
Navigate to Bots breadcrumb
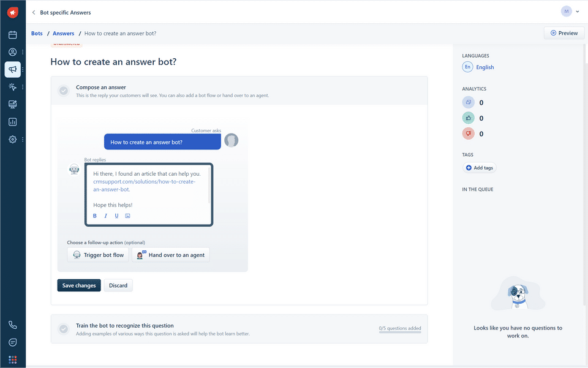(37, 34)
